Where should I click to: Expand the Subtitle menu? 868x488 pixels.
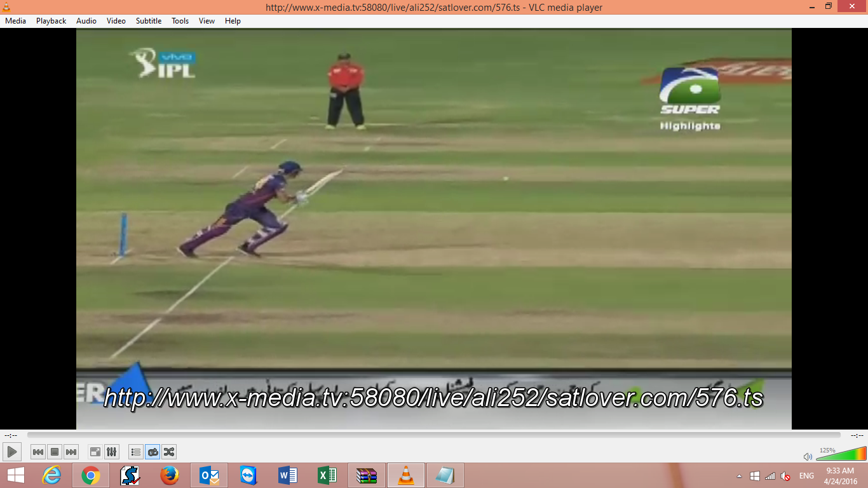pyautogui.click(x=148, y=21)
